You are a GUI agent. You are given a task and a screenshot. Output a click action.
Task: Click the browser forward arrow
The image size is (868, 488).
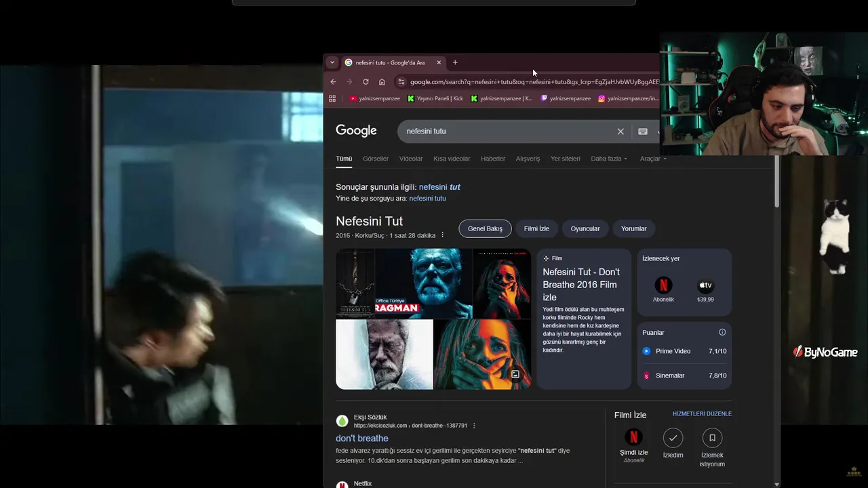(x=349, y=82)
